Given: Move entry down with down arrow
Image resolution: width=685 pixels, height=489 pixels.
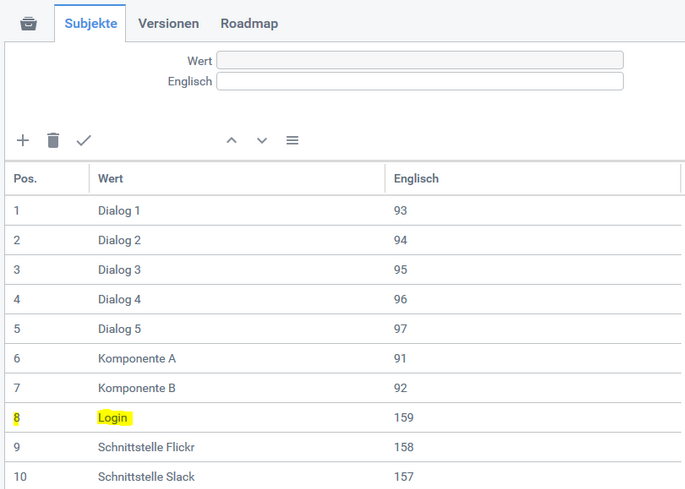Looking at the screenshot, I should pyautogui.click(x=262, y=140).
